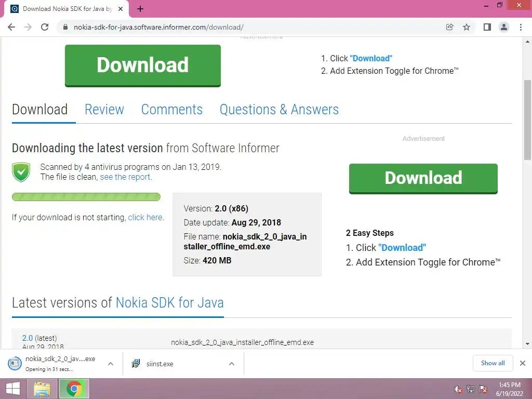Click the "click here" download link

point(145,218)
